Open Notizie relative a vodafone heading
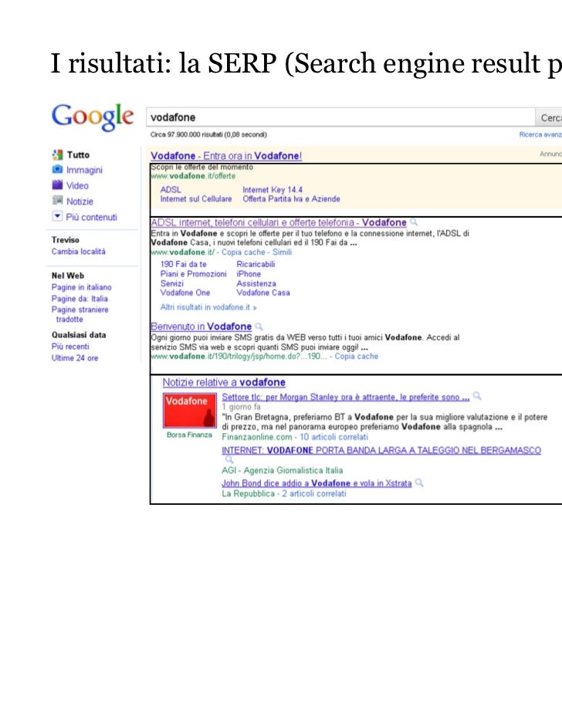This screenshot has width=562, height=728. point(224,382)
